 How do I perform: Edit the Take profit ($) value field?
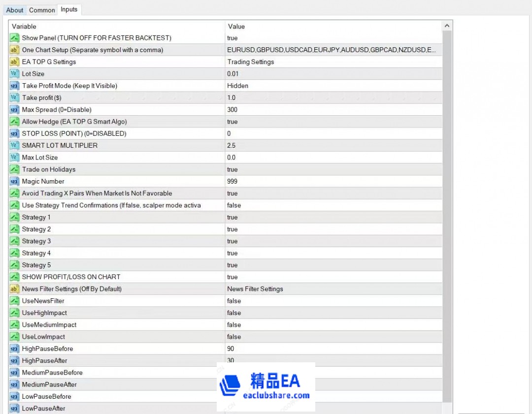[x=333, y=98]
